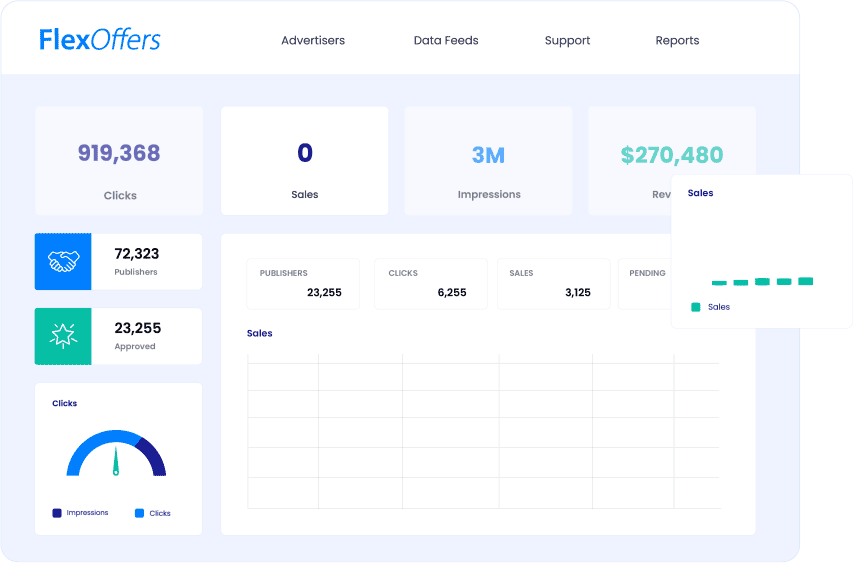Select the Publishers 23,255 summary tile
Image resolution: width=853 pixels, height=563 pixels.
click(x=303, y=284)
